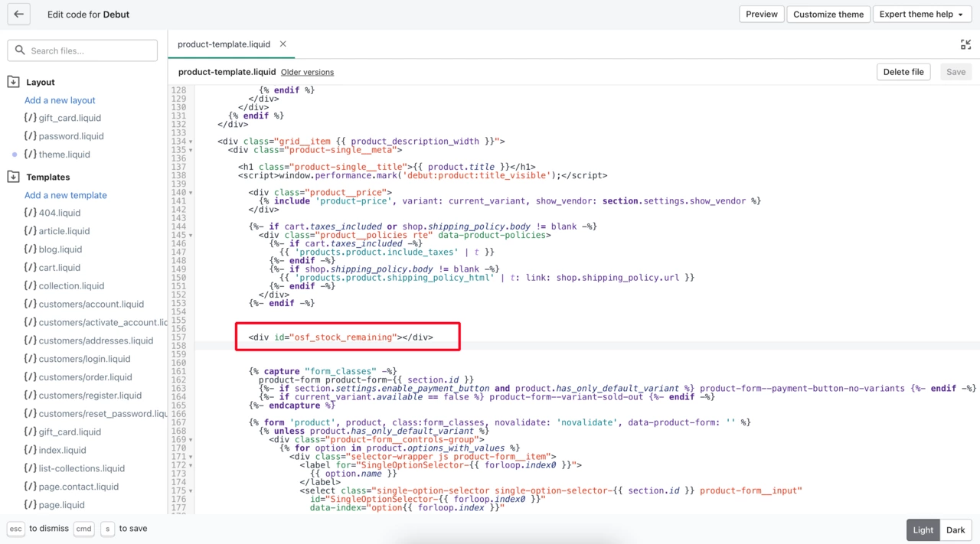The width and height of the screenshot is (980, 544).
Task: Open customers/register.liquid template
Action: click(x=90, y=396)
